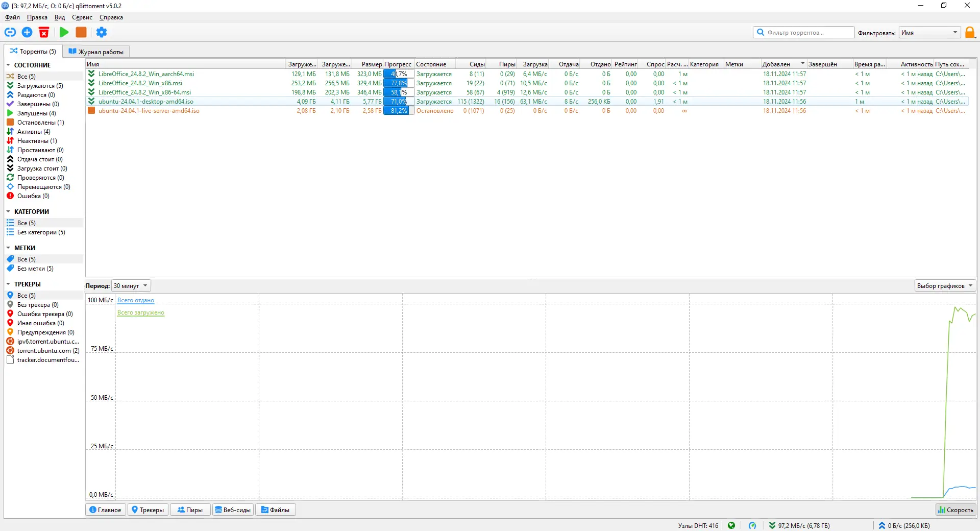Select the Ошибка трекера (0) filter
This screenshot has height=531, width=980.
click(44, 314)
